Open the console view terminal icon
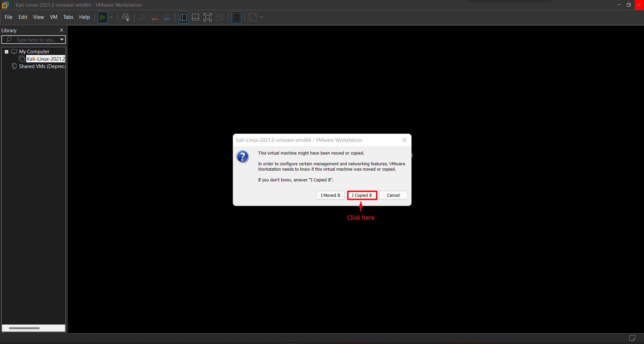Screen dimensions: 644x344 [x=237, y=17]
